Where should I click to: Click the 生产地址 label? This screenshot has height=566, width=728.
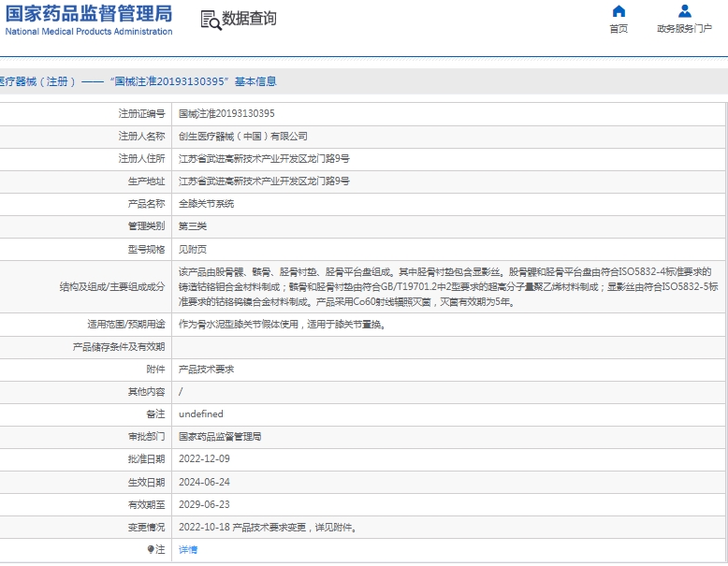(146, 181)
